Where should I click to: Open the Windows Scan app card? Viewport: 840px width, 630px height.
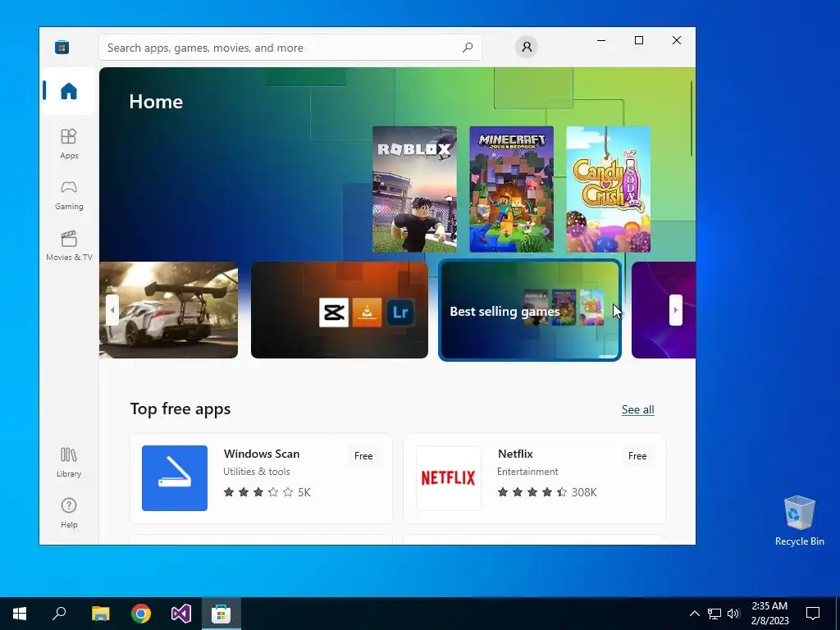point(261,478)
